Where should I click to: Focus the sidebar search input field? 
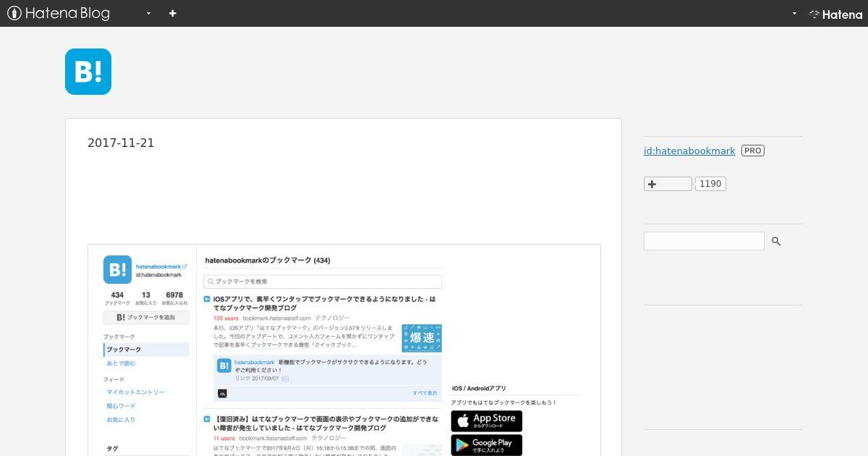tap(704, 241)
